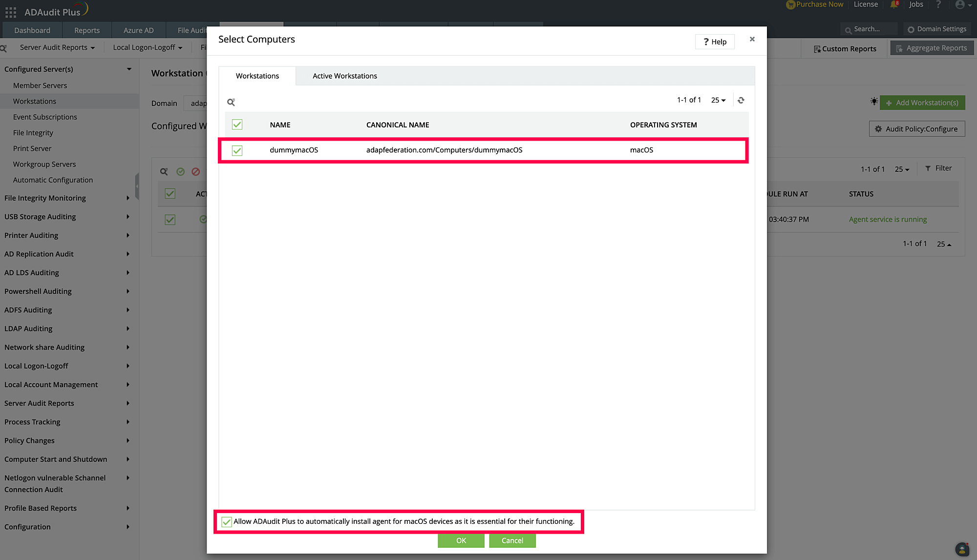Toggle the select-all header checkbox

click(237, 124)
